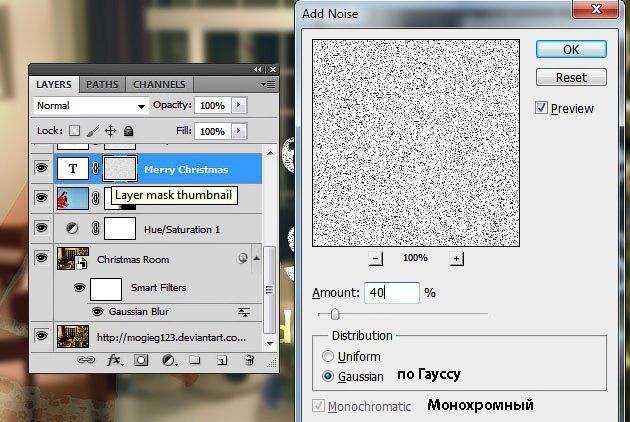
Task: Open the Fill slider arrow
Action: [x=238, y=131]
